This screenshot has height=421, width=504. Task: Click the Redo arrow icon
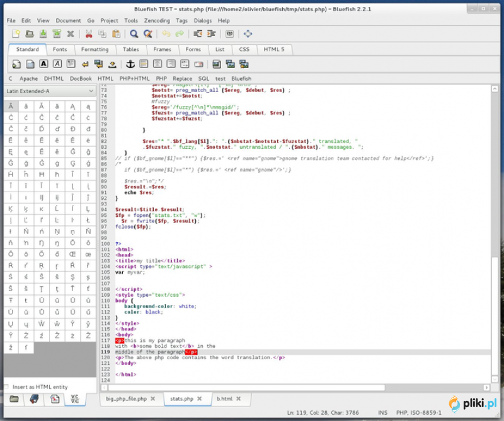point(180,34)
